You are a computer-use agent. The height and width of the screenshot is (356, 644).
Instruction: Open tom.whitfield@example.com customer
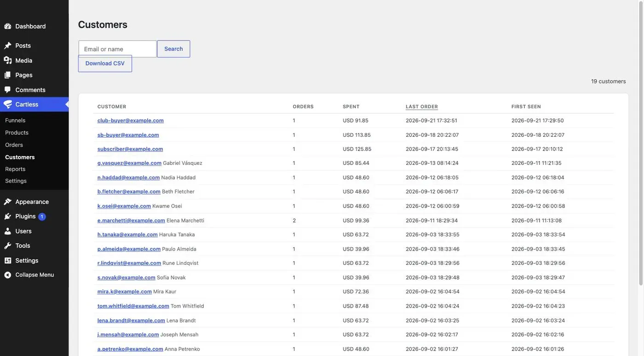(133, 306)
